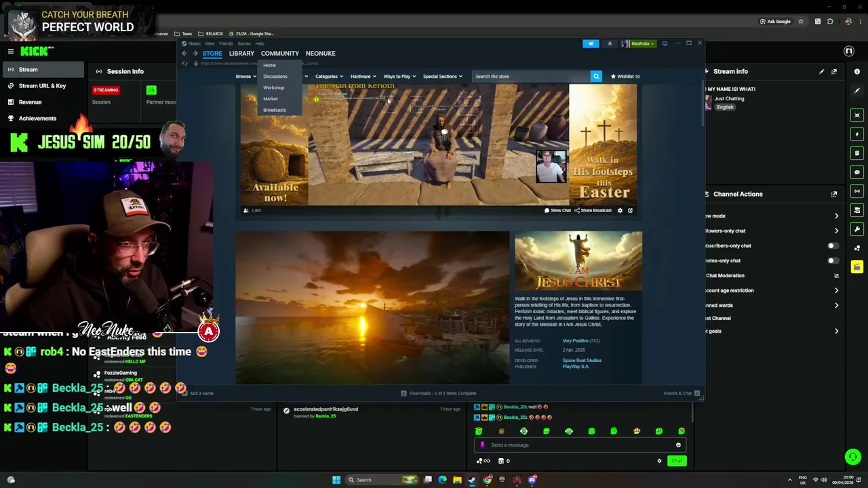Switch to Steam LIBRARY tab

coord(241,54)
